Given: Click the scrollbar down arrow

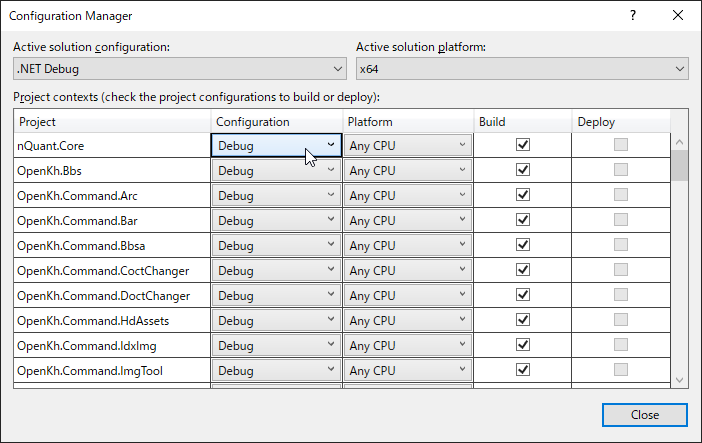Looking at the screenshot, I should 679,380.
